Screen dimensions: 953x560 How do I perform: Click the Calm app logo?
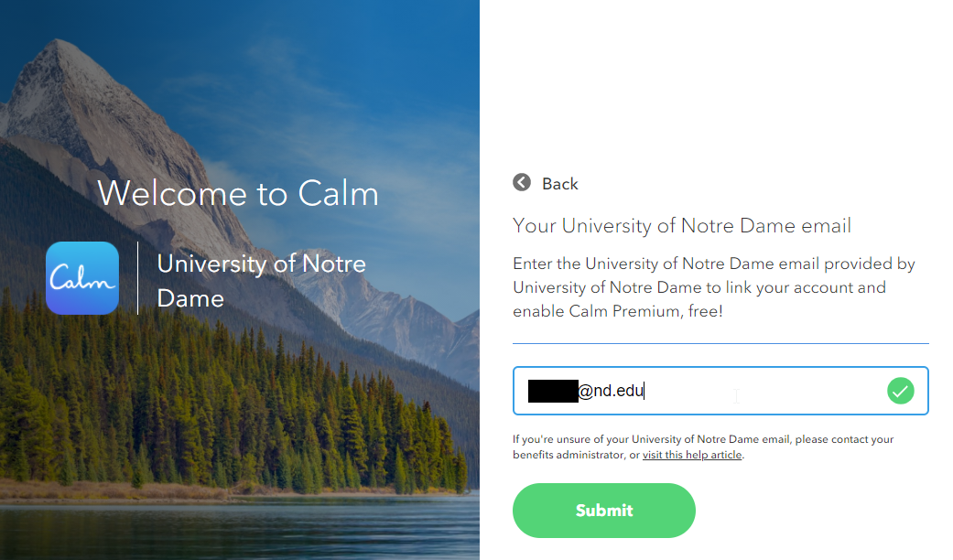[x=82, y=278]
